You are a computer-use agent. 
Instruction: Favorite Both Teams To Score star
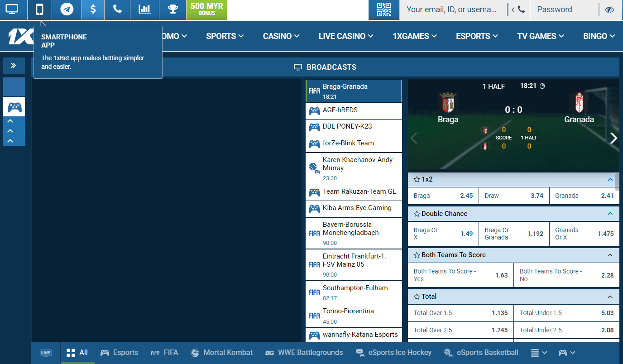coord(417,255)
